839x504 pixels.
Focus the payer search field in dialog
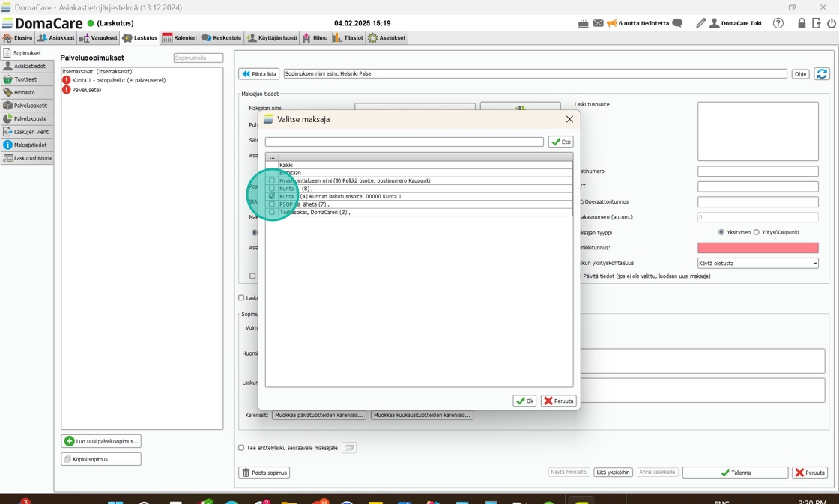click(404, 142)
